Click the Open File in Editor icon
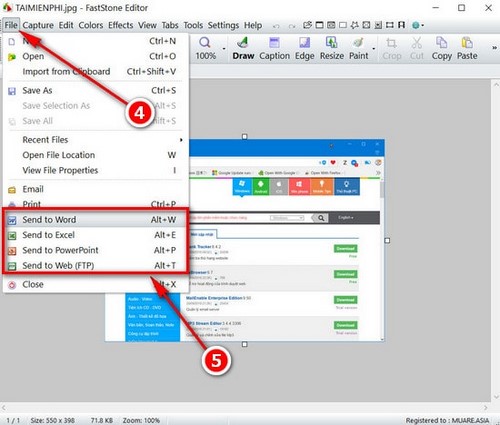Viewport: 500px width, 425px height. coord(307,25)
